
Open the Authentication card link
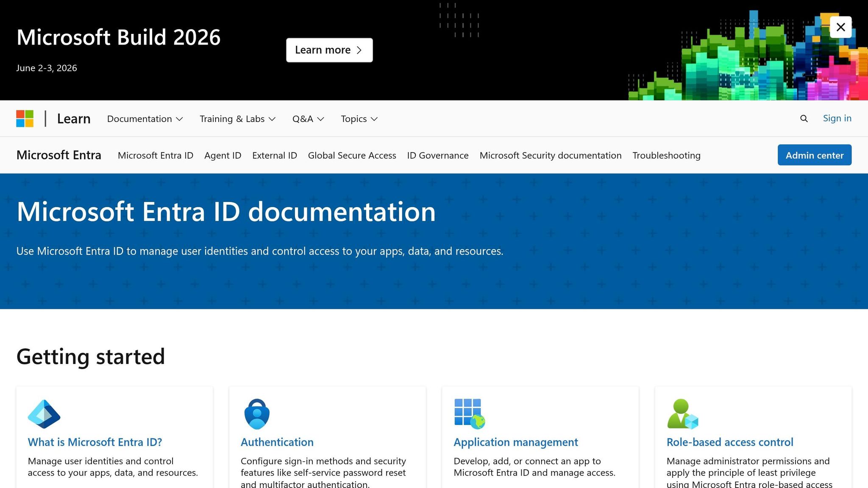277,442
